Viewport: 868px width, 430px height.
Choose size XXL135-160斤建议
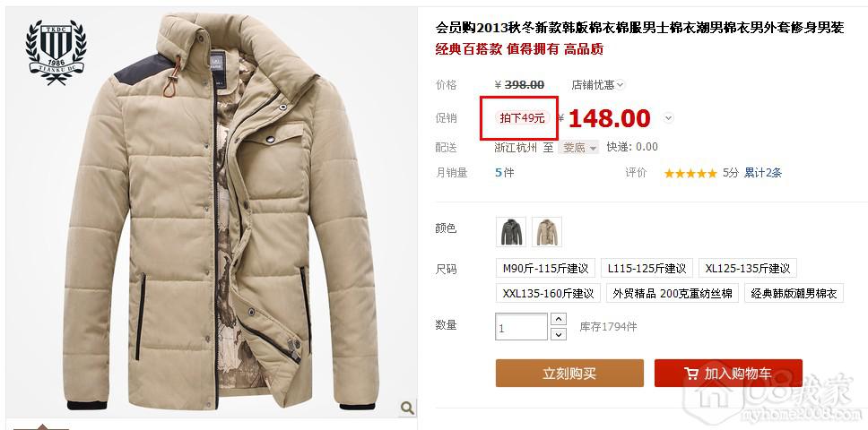[548, 293]
